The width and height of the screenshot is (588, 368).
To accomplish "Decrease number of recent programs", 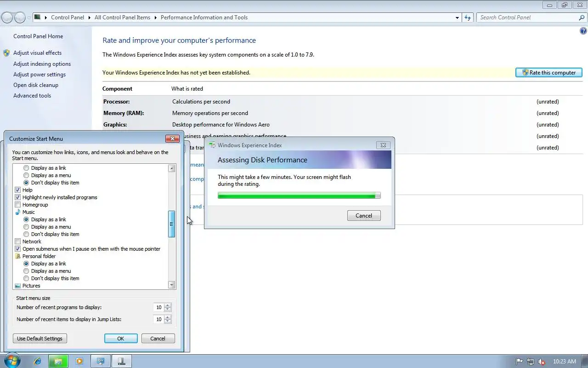I will click(x=168, y=310).
